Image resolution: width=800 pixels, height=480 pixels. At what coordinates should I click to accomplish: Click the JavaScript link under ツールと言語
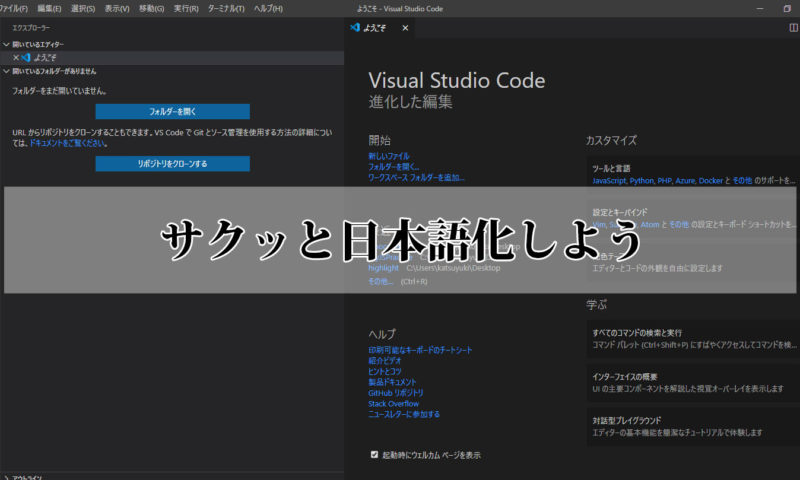click(x=609, y=181)
